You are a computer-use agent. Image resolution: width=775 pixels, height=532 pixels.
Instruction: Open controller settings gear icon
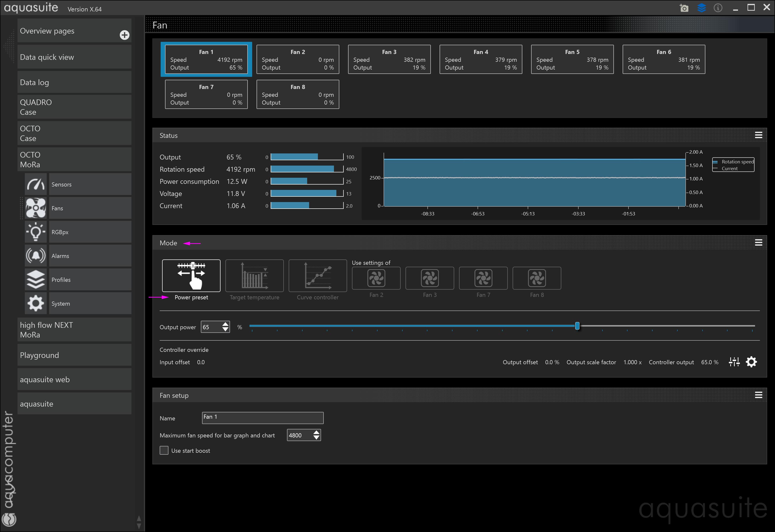point(751,362)
